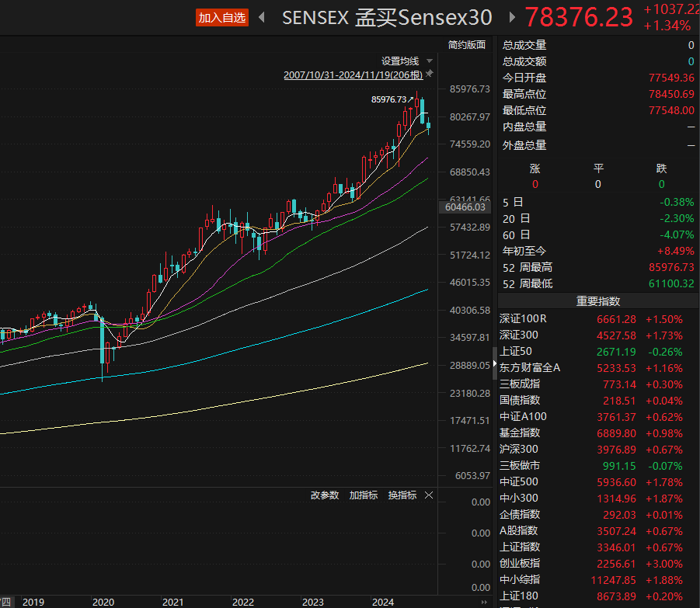Expand the 设置均线 moving average settings label

click(x=399, y=61)
